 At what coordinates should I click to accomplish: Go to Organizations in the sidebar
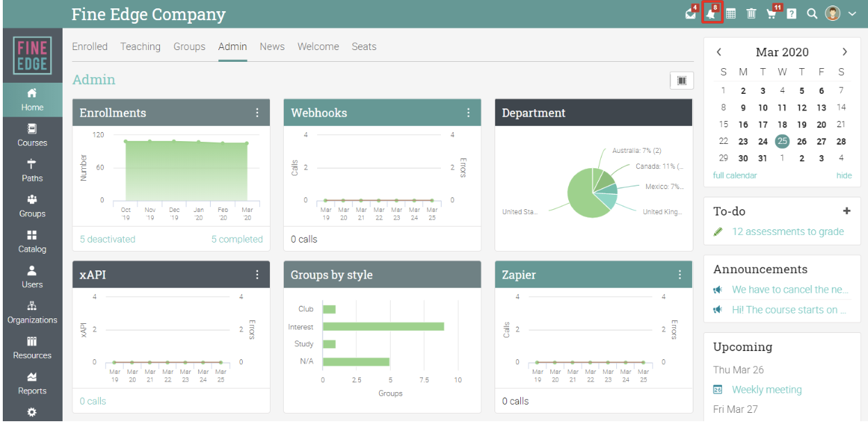32,313
